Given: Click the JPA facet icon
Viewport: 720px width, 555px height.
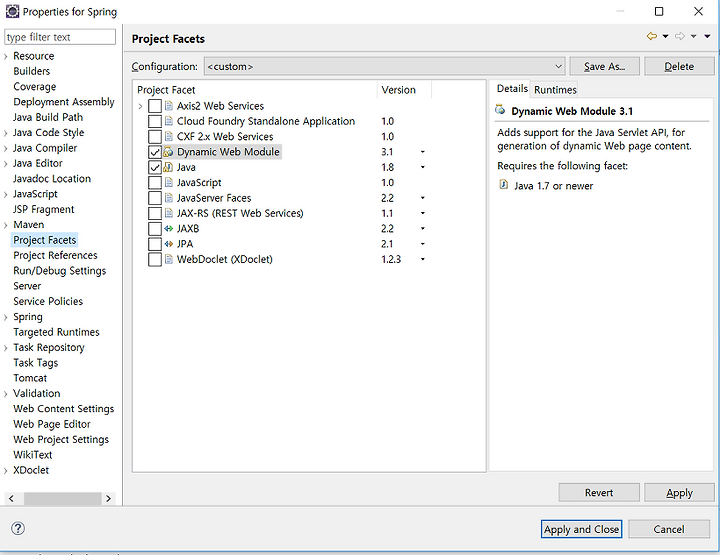Looking at the screenshot, I should click(169, 244).
